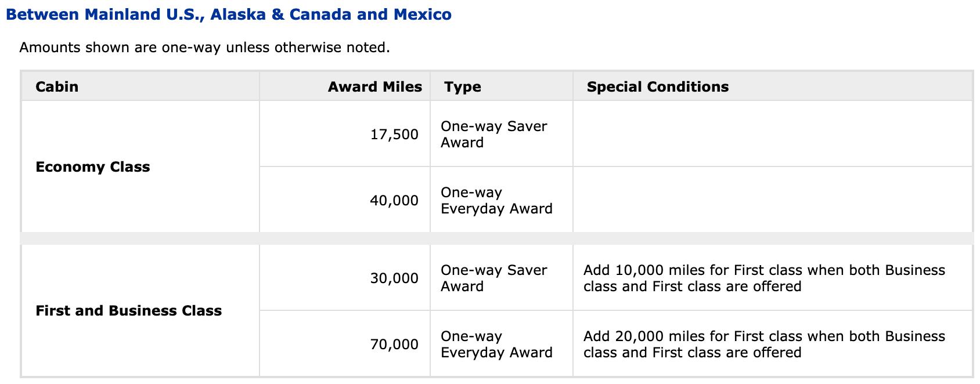Click the 40,000 award miles value
The width and height of the screenshot is (980, 384).
click(x=394, y=201)
